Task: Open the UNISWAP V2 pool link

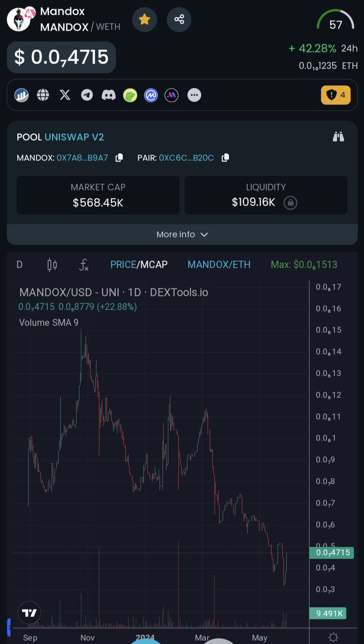Action: click(74, 137)
